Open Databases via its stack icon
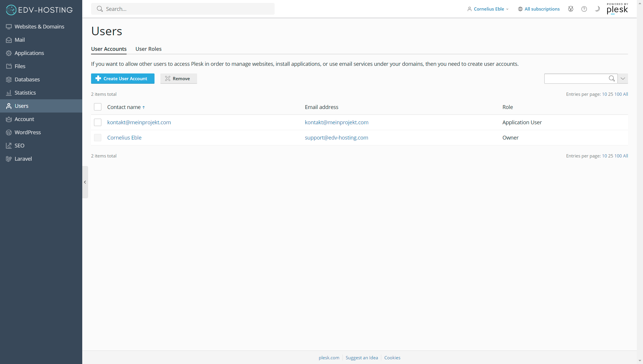Screen dimensions: 643x364 click(9, 79)
